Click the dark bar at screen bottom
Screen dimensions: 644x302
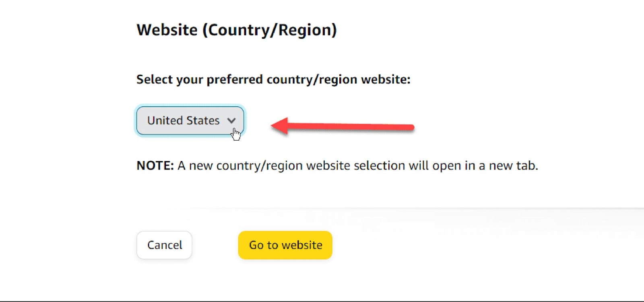click(x=322, y=300)
